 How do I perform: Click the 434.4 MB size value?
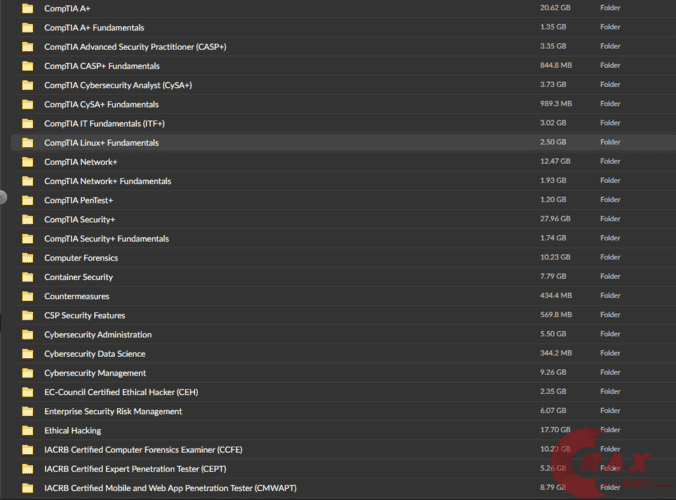point(556,295)
